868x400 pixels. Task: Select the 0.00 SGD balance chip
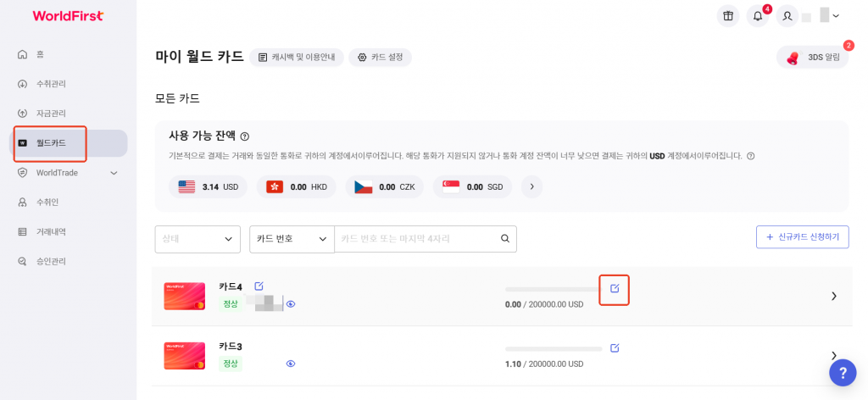473,187
